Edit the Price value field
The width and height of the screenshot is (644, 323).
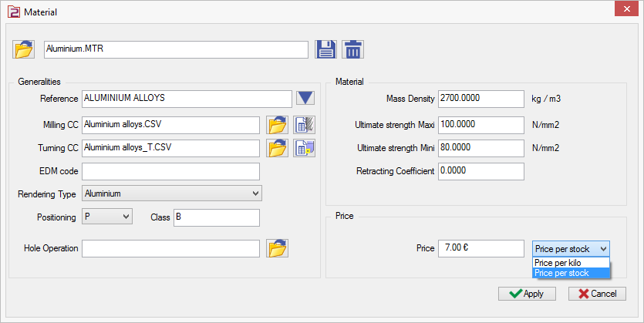[x=480, y=248]
